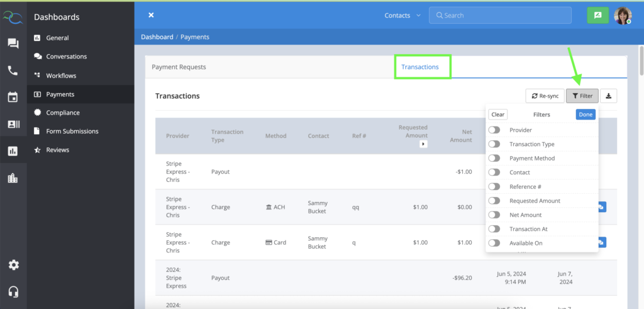644x309 pixels.
Task: Click Clear in the Filters panel
Action: pyautogui.click(x=498, y=115)
